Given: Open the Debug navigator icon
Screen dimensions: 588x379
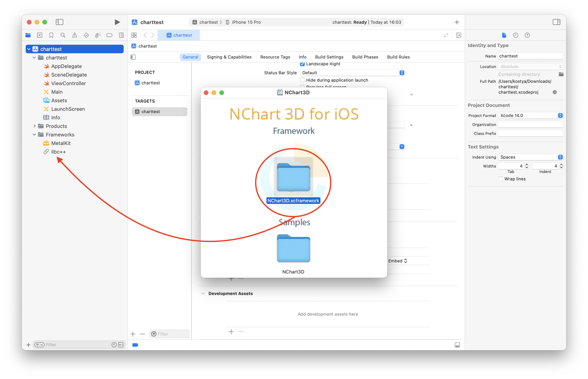Looking at the screenshot, I should pos(98,35).
